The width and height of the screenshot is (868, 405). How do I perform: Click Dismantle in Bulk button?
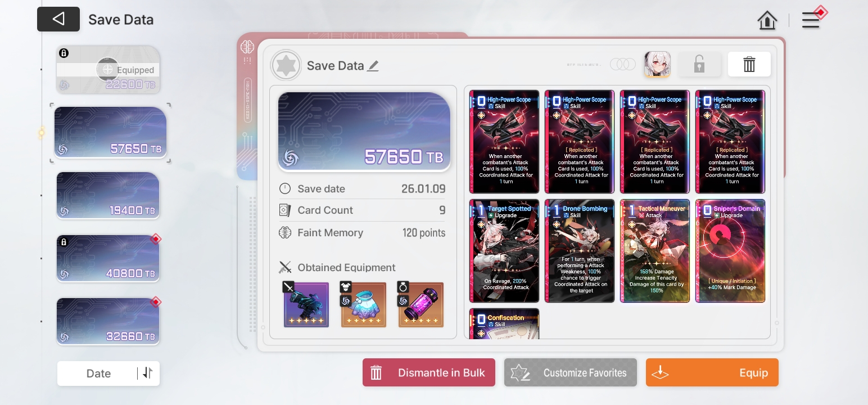(x=429, y=372)
